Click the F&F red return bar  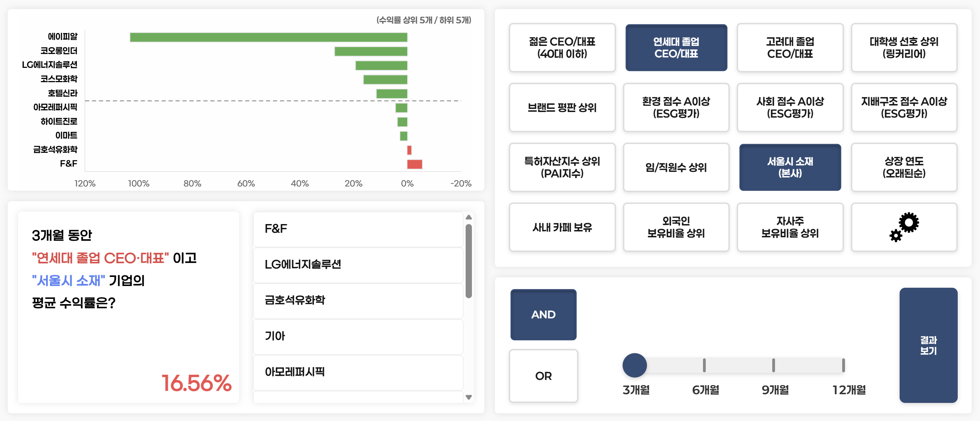tap(414, 164)
